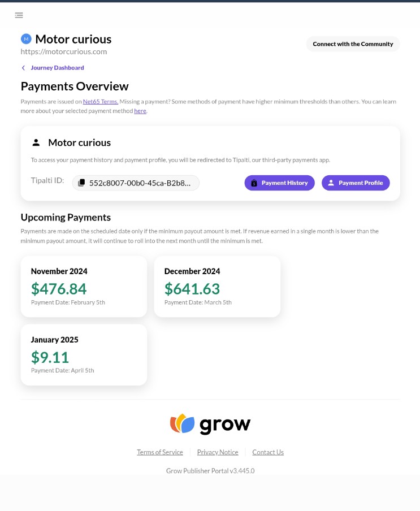Screen dimensions: 420x511
Task: Select the December 2024 payment card
Action: click(217, 287)
